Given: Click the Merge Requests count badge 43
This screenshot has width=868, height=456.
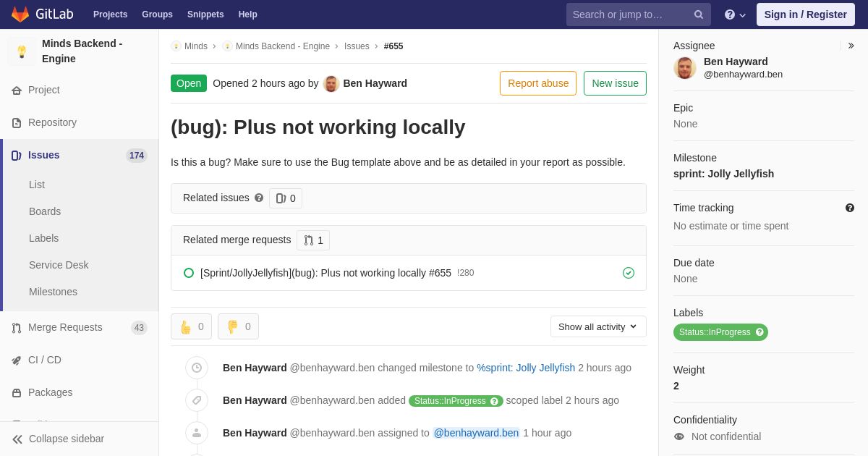Looking at the screenshot, I should click(139, 328).
